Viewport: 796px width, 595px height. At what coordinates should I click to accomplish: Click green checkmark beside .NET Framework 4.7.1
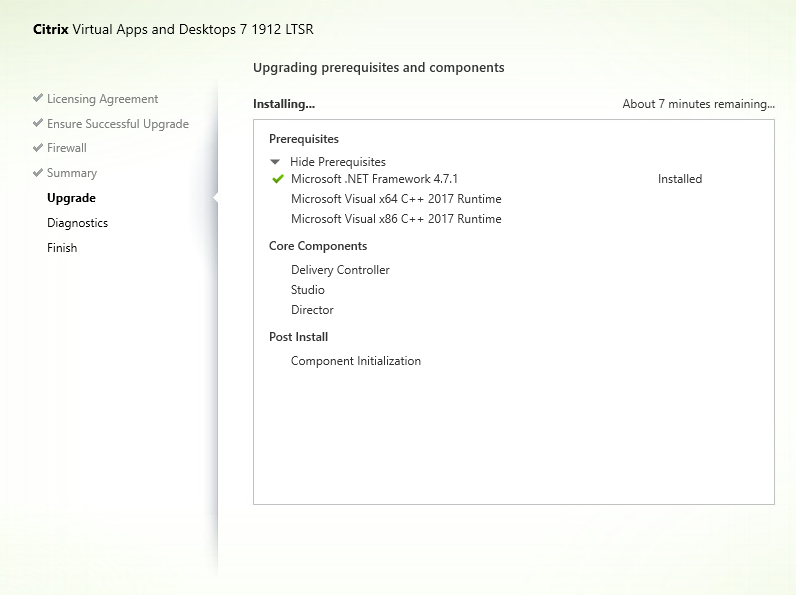point(278,179)
